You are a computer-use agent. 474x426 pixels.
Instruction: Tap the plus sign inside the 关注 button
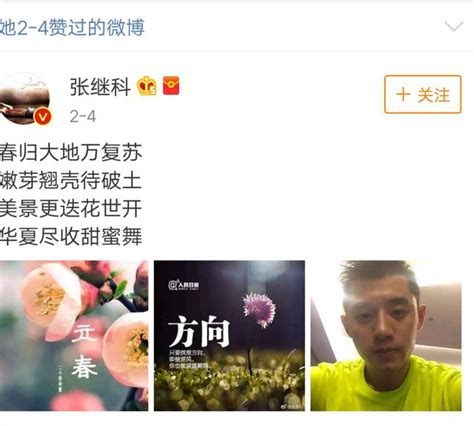coord(403,95)
